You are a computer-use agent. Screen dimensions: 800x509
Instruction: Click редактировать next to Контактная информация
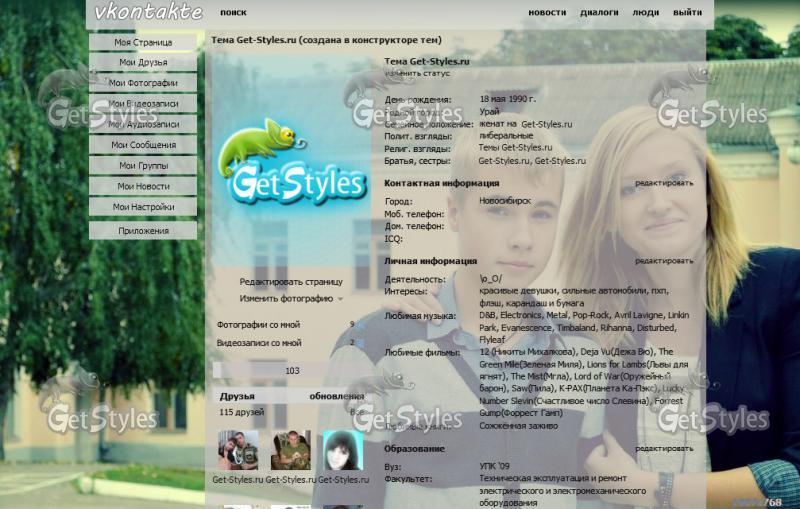pos(663,183)
